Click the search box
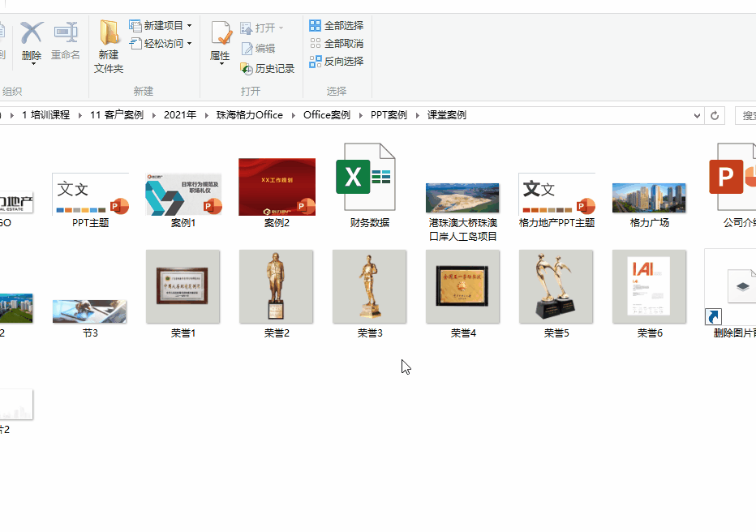Screen dimensions: 756x532 pos(745,116)
